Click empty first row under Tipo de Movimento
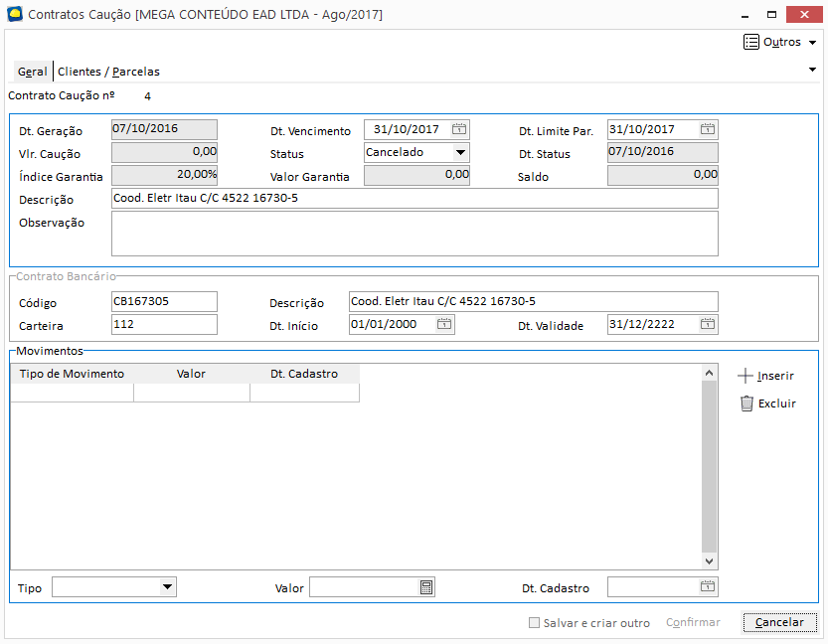828x644 pixels. pos(72,393)
